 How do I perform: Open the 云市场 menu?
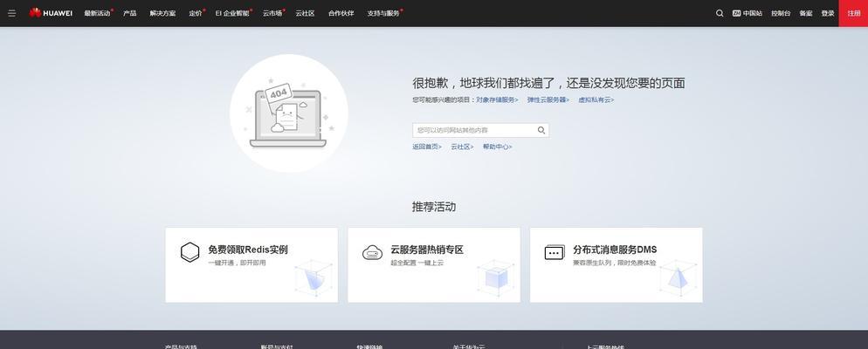coord(273,13)
